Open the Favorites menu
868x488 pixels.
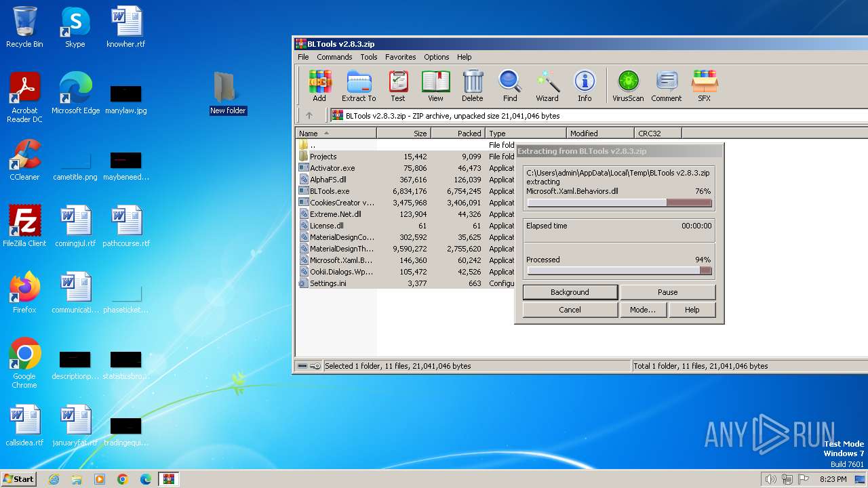click(401, 57)
